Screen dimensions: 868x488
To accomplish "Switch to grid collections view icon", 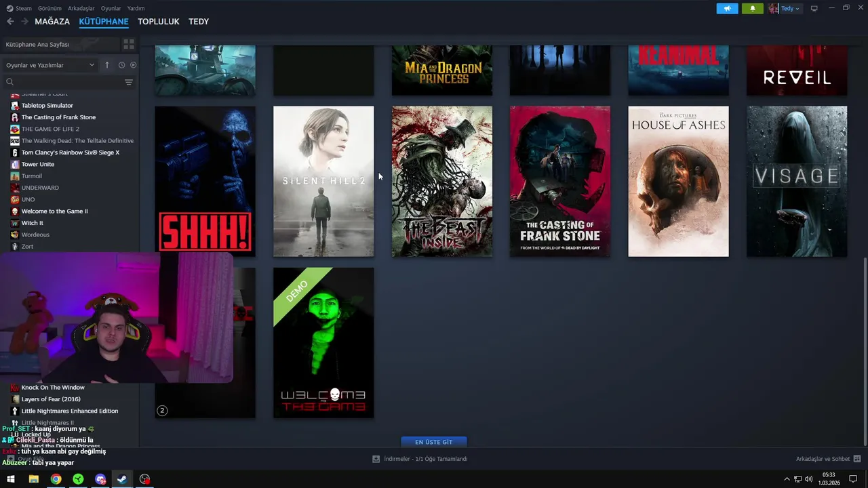I will [128, 44].
